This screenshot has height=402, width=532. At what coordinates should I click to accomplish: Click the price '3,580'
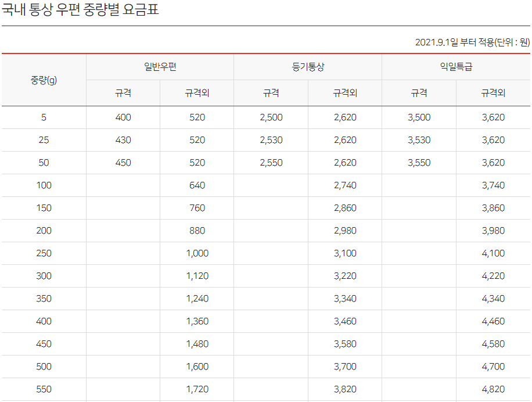pyautogui.click(x=345, y=344)
